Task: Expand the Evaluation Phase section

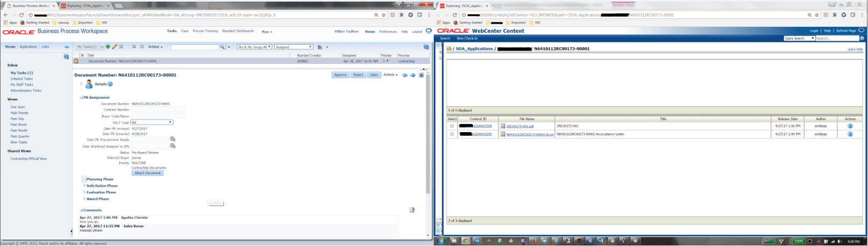Action: (84, 192)
